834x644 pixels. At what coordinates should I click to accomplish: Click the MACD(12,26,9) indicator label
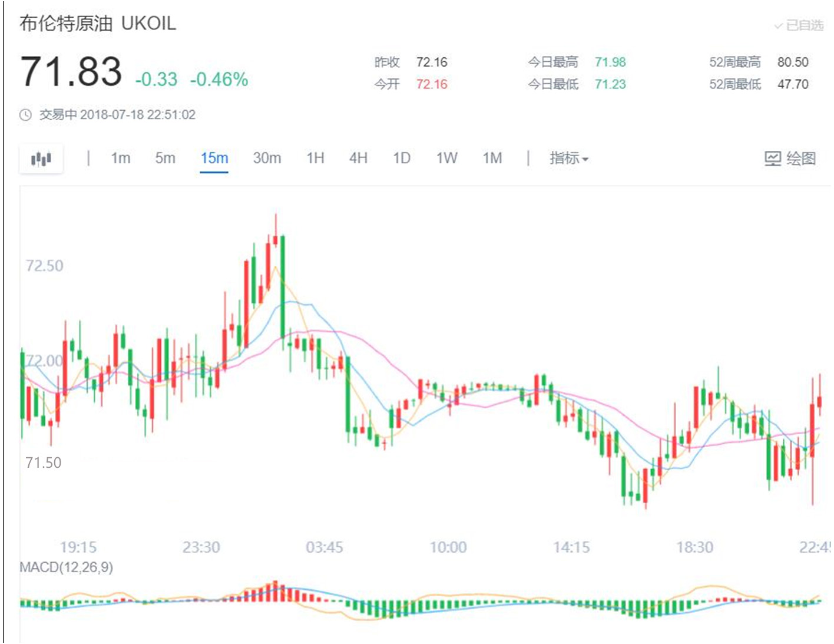coord(66,567)
